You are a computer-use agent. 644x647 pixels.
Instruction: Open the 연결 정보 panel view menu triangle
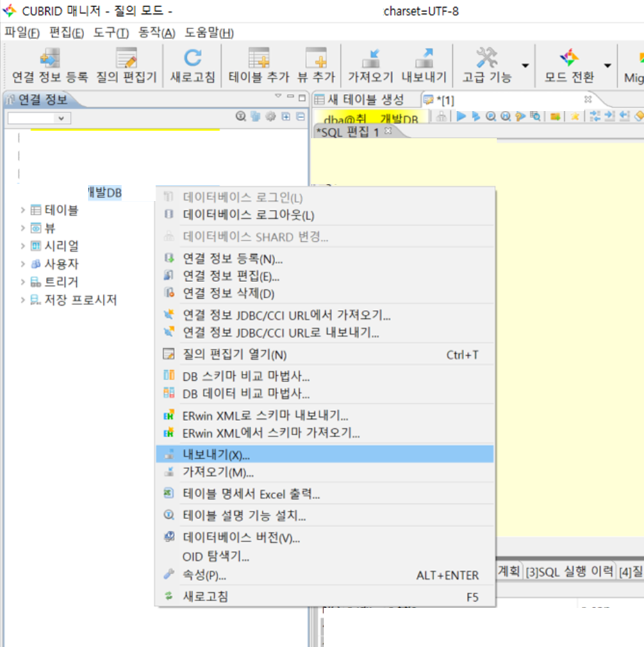point(278,96)
